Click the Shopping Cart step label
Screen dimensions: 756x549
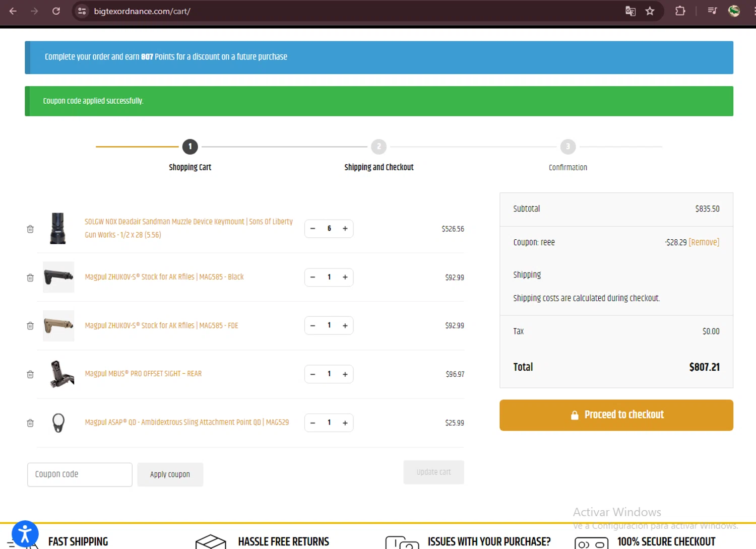click(190, 167)
